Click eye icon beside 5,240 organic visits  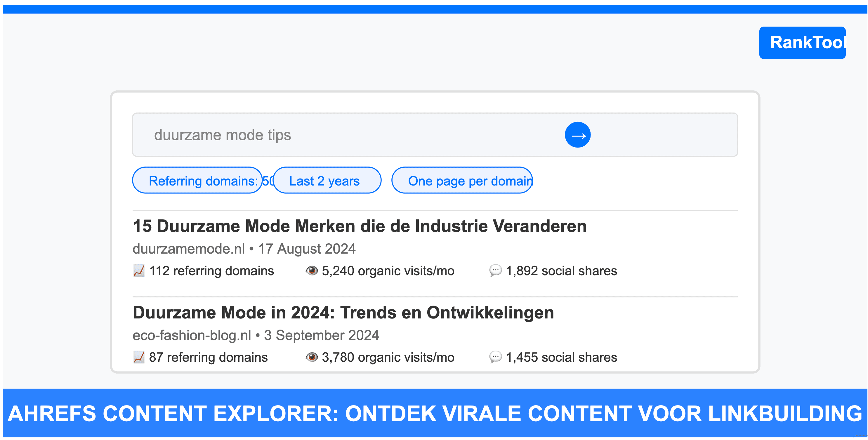point(312,271)
